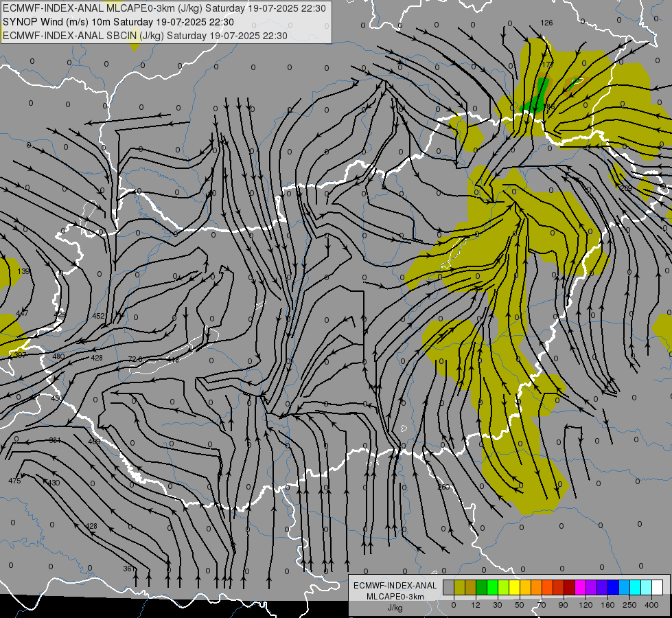Click the green CAPE patch on the map
The height and width of the screenshot is (618, 672).
tap(538, 97)
